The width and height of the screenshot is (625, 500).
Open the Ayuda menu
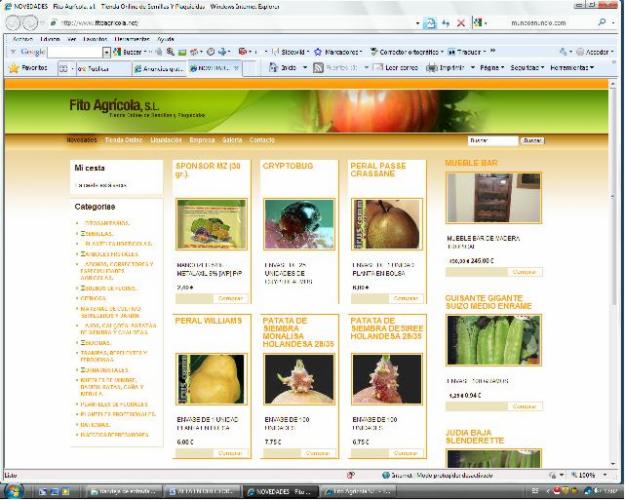click(165, 39)
